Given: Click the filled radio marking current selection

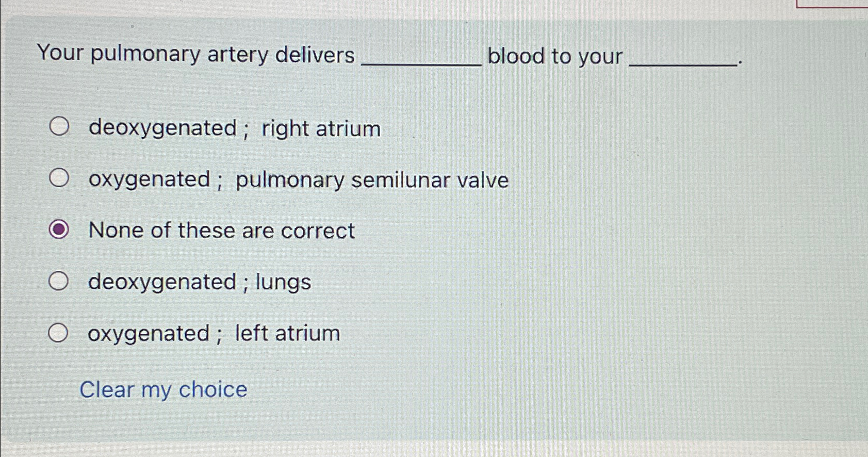Looking at the screenshot, I should pos(59,230).
